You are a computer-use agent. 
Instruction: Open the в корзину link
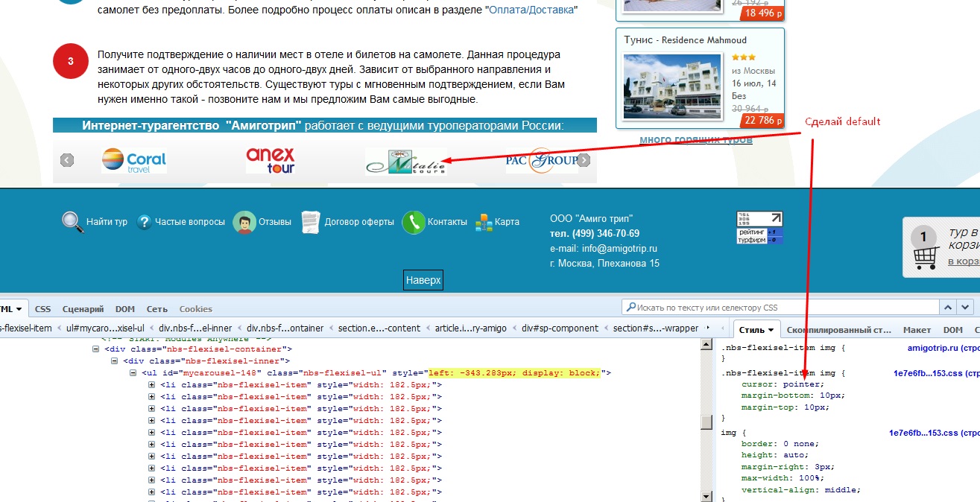[x=964, y=261]
